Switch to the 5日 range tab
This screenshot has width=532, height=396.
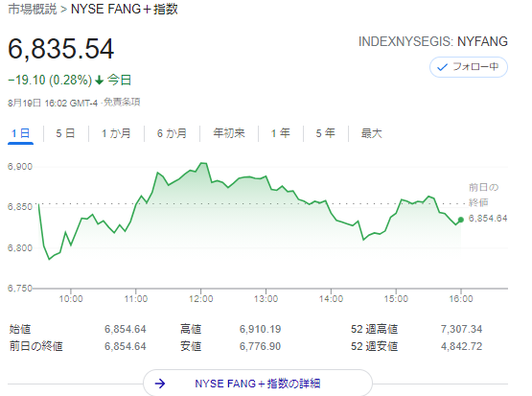(x=65, y=133)
